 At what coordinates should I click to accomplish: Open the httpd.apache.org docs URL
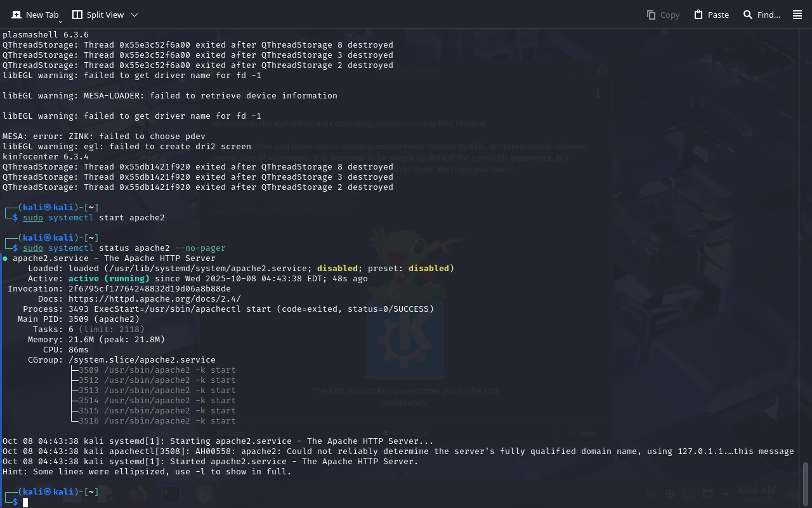[154, 299]
